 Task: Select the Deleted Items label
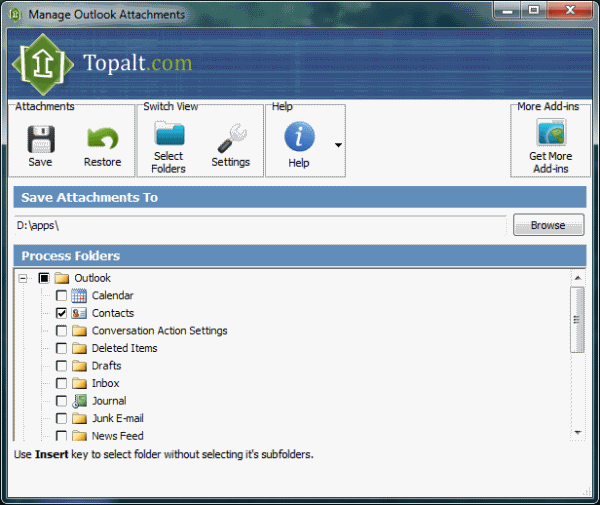click(124, 348)
